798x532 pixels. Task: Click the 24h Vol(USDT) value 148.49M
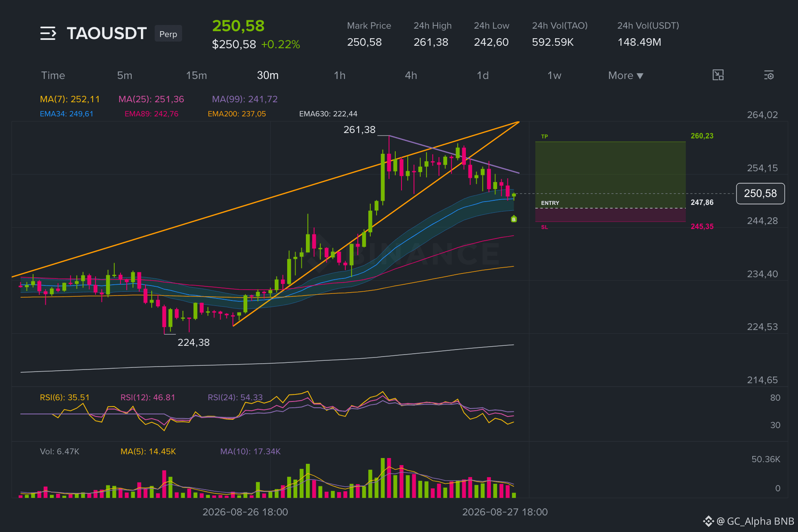[x=639, y=42]
